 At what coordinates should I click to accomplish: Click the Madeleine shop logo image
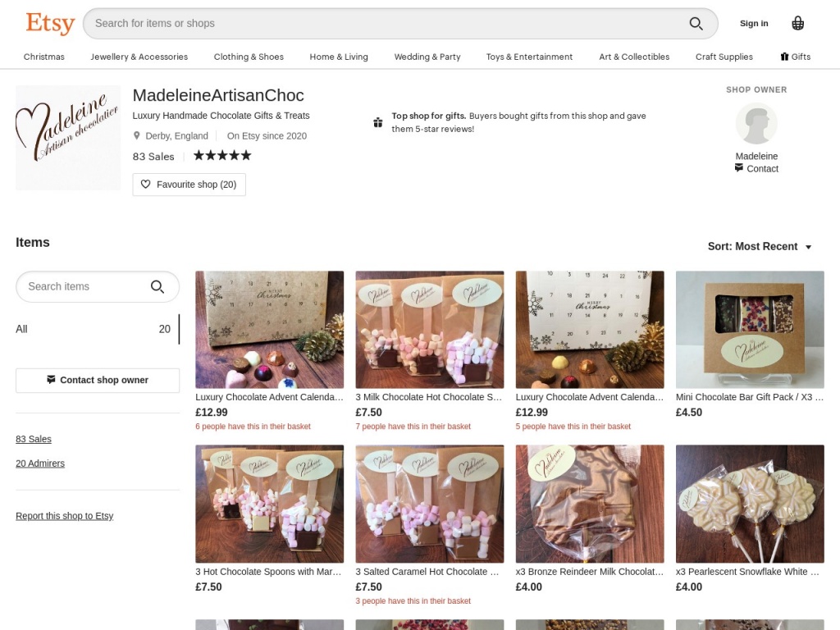pyautogui.click(x=68, y=137)
